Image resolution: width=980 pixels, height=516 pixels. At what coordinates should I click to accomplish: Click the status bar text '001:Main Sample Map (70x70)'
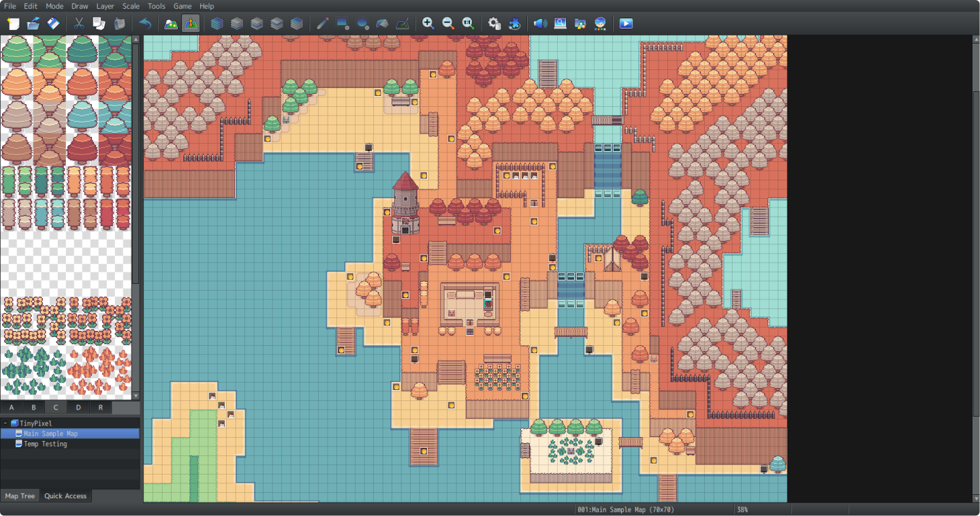[626, 510]
